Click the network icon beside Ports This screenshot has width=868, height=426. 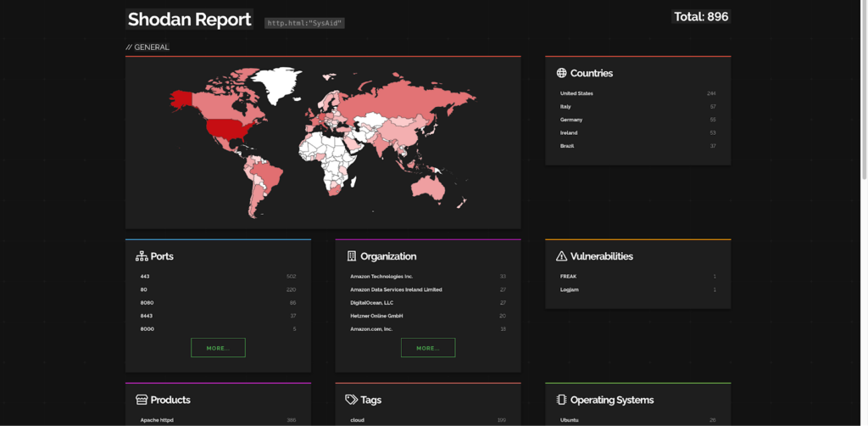click(x=142, y=256)
